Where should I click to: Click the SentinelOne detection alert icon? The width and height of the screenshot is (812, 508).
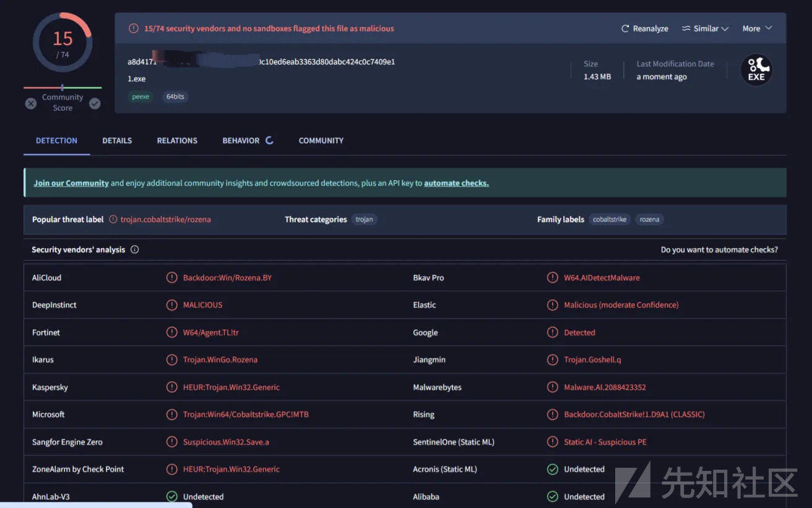point(553,442)
